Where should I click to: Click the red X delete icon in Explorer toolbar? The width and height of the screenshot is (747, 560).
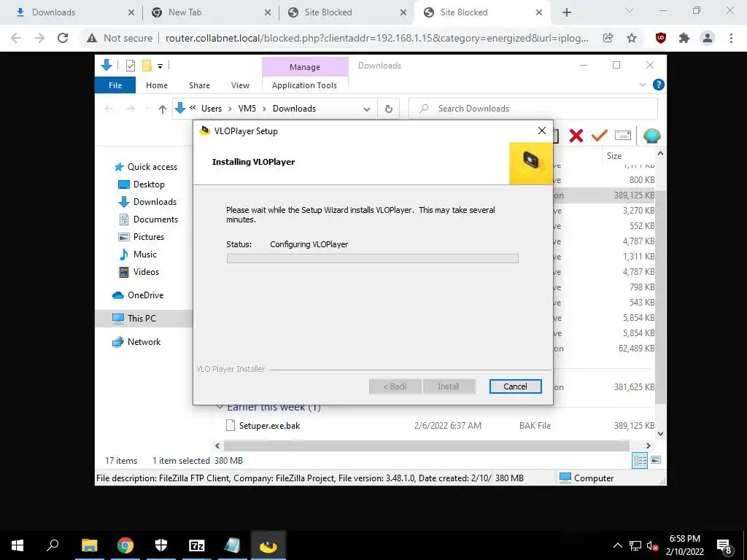point(576,136)
